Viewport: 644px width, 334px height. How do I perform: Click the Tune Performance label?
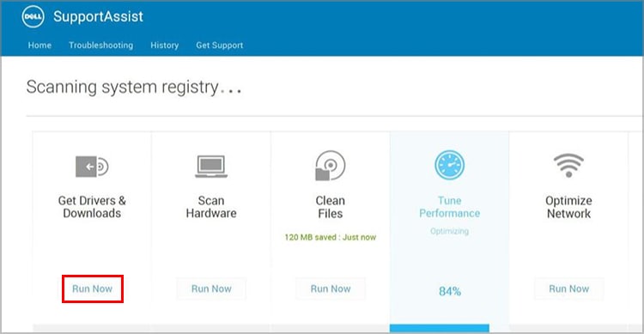click(449, 207)
